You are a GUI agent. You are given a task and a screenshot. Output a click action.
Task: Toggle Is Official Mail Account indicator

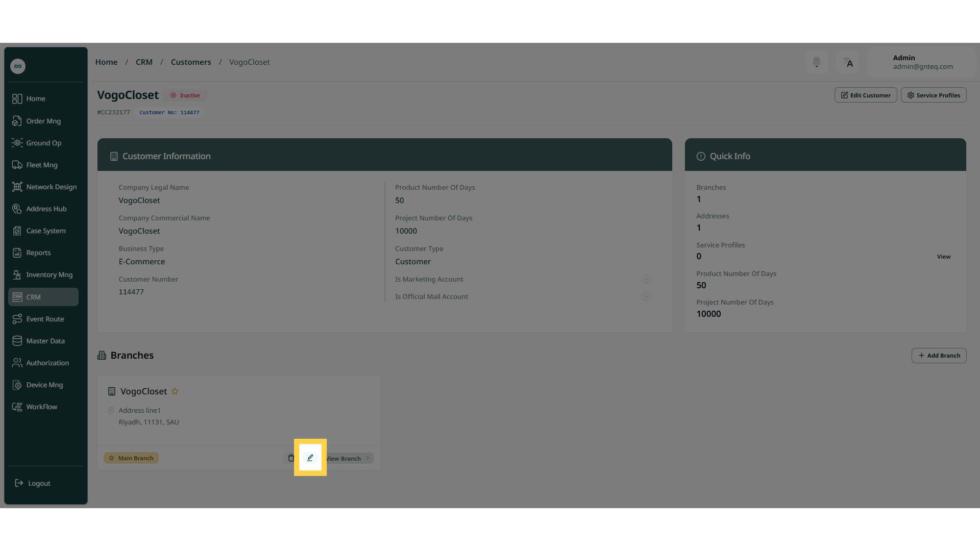coord(646,297)
